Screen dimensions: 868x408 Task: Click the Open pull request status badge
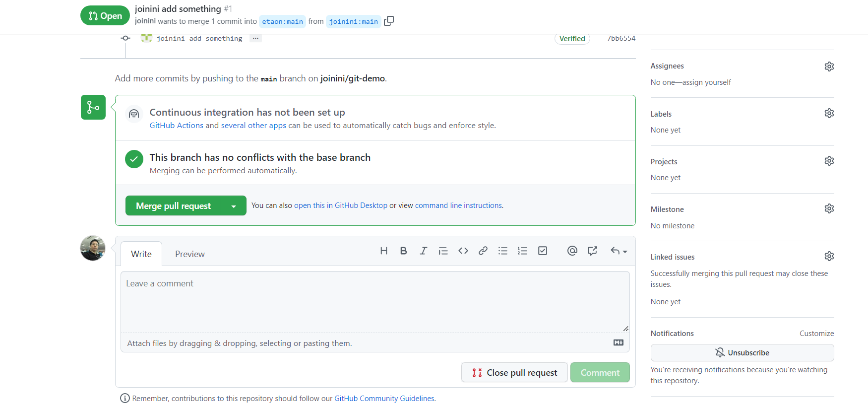pos(105,15)
